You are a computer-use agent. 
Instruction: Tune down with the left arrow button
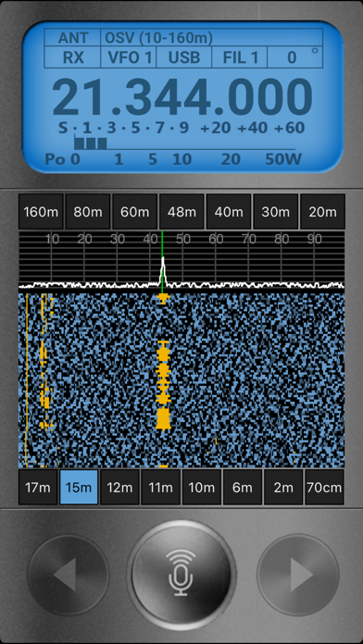click(69, 575)
